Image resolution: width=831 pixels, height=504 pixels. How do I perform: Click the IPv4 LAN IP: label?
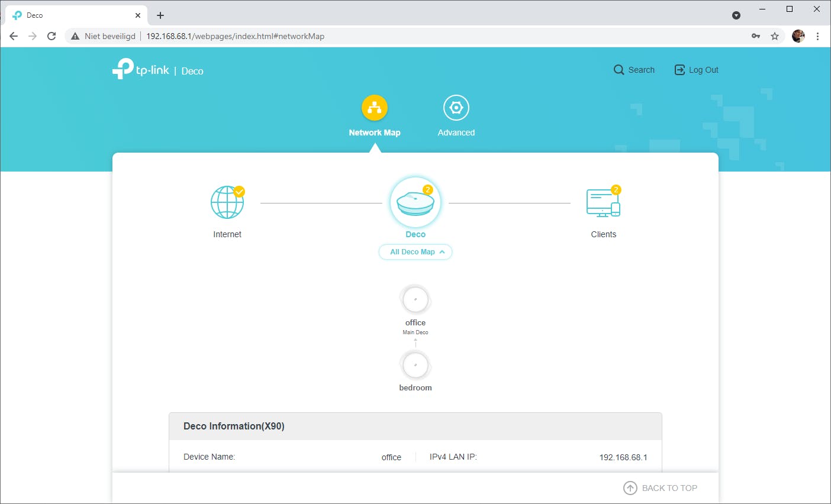(x=453, y=457)
